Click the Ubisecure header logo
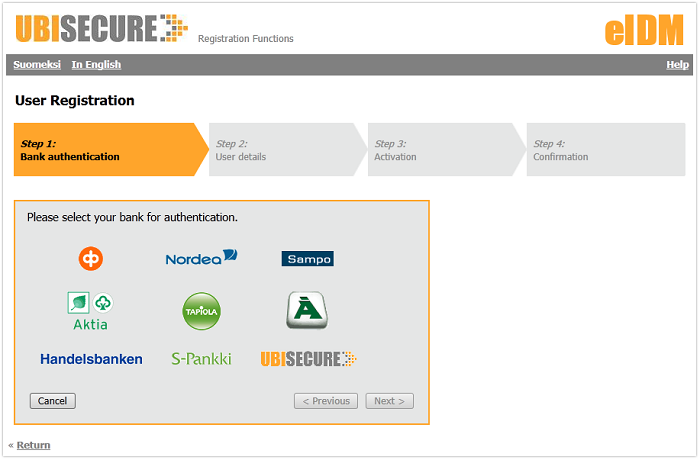Viewport: 700px width, 460px height. point(101,28)
